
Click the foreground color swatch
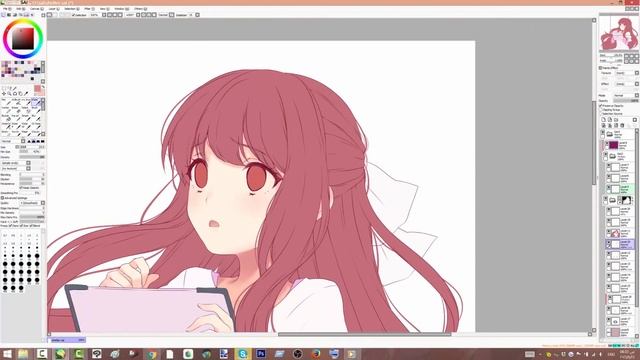click(x=37, y=89)
